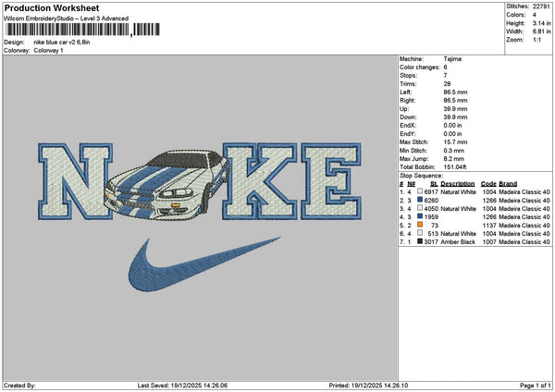Click the white color swatch in stop row 1
Image resolution: width=555 pixels, height=392 pixels.
pyautogui.click(x=420, y=191)
